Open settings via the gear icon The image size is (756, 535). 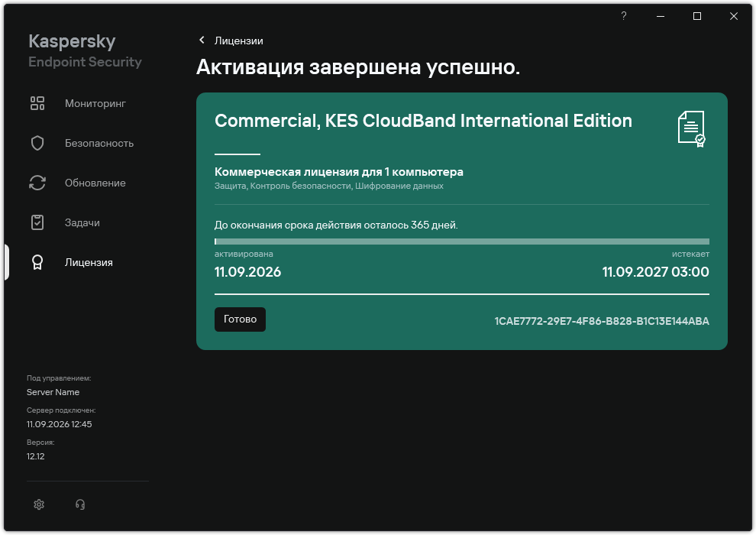point(39,504)
